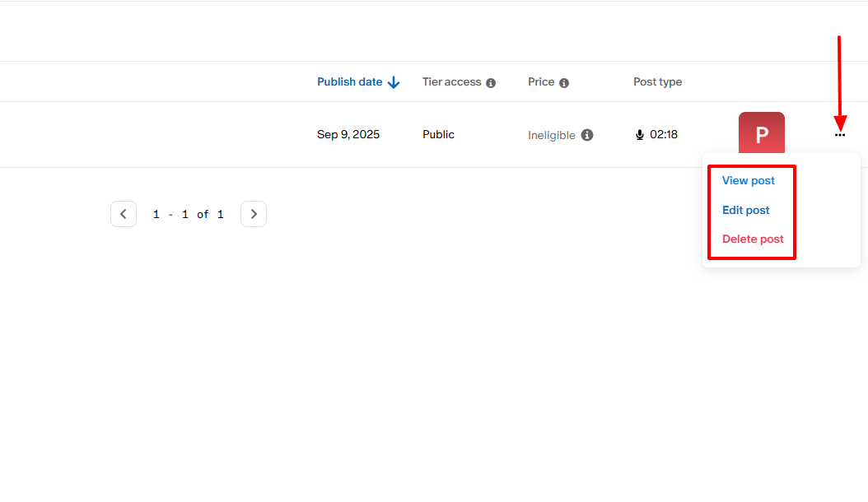This screenshot has height=502, width=868.
Task: Click the Price column header
Action: (541, 82)
